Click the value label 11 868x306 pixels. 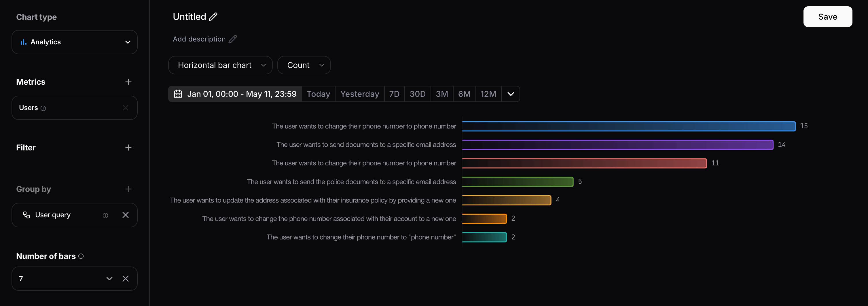point(715,163)
